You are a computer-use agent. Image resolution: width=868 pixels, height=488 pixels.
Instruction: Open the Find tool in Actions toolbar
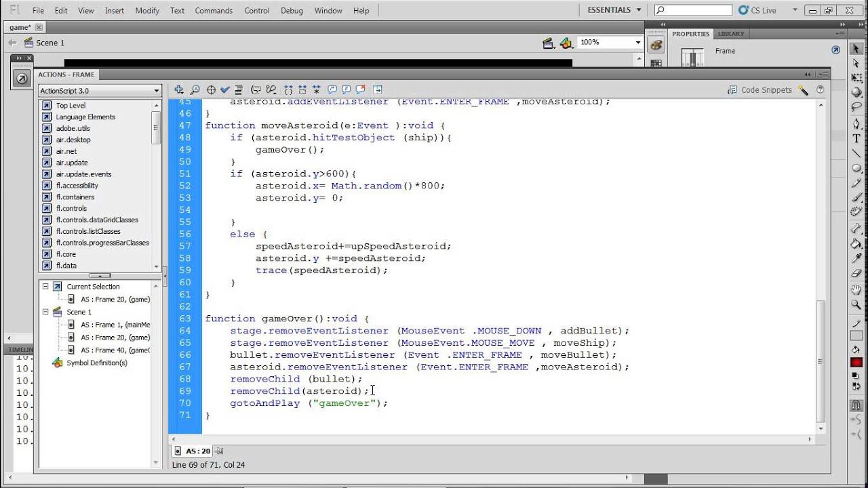coord(195,89)
